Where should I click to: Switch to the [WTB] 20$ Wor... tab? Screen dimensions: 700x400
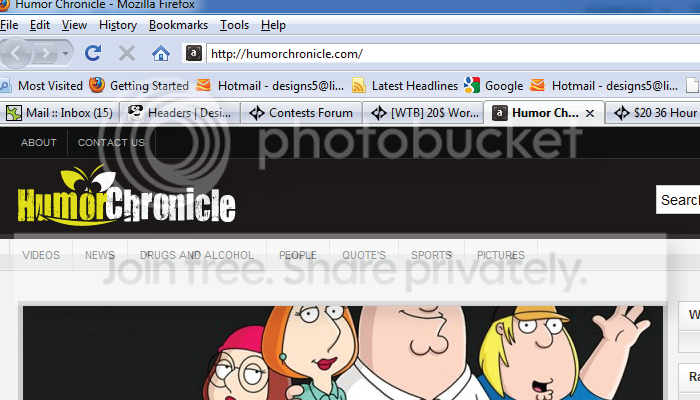tap(423, 113)
